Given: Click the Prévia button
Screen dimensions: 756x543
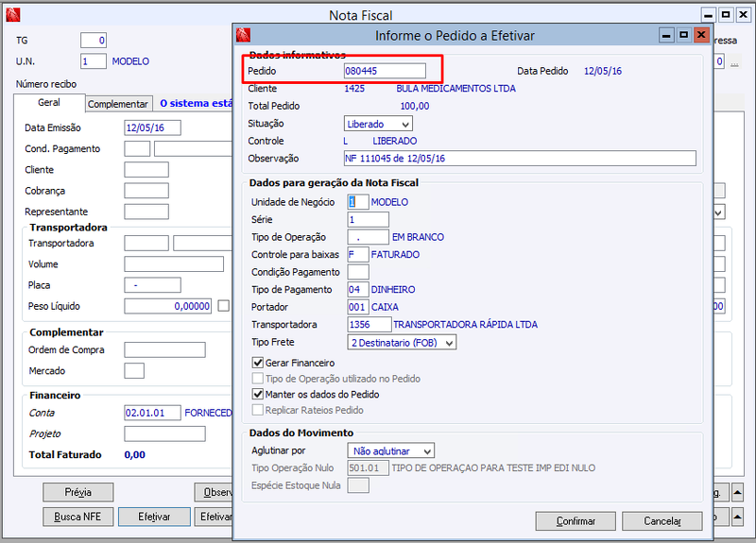Looking at the screenshot, I should 78,492.
